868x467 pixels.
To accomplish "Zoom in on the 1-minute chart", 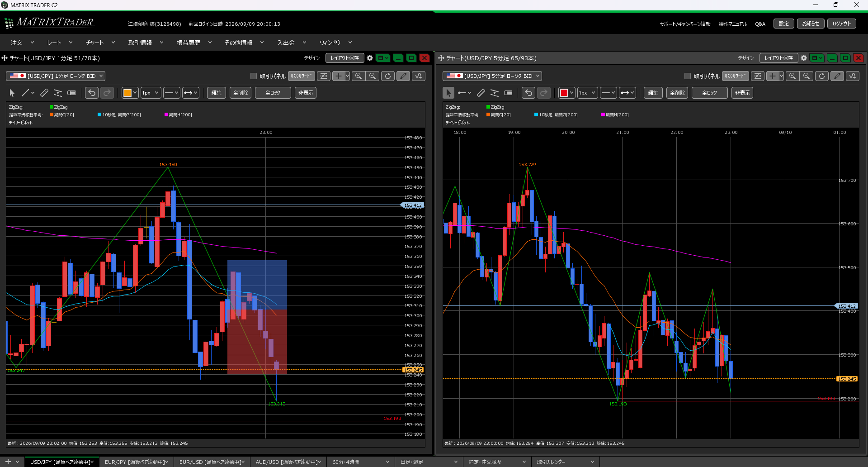I will (x=359, y=76).
